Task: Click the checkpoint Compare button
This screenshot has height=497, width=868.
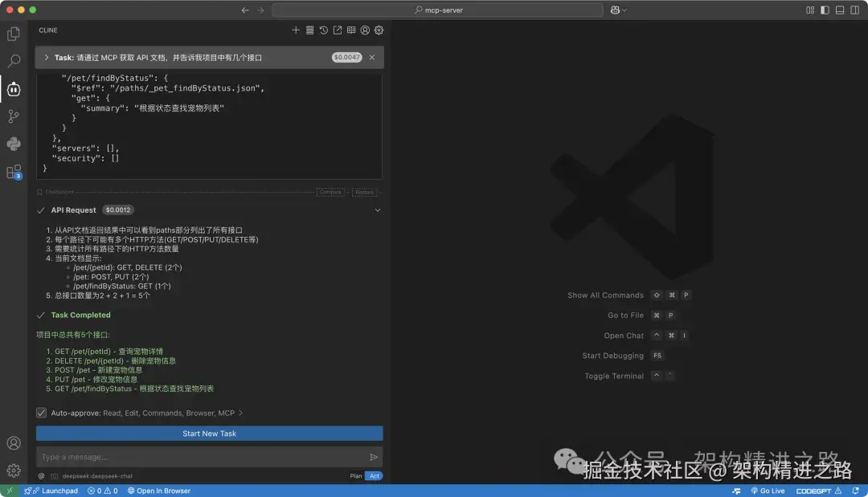Action: tap(330, 193)
